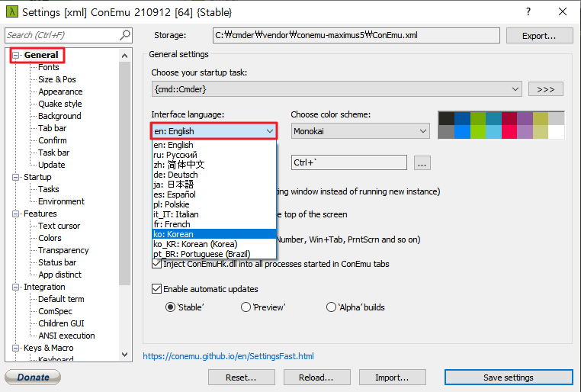Click the tree scrollbar up arrow

[x=125, y=56]
